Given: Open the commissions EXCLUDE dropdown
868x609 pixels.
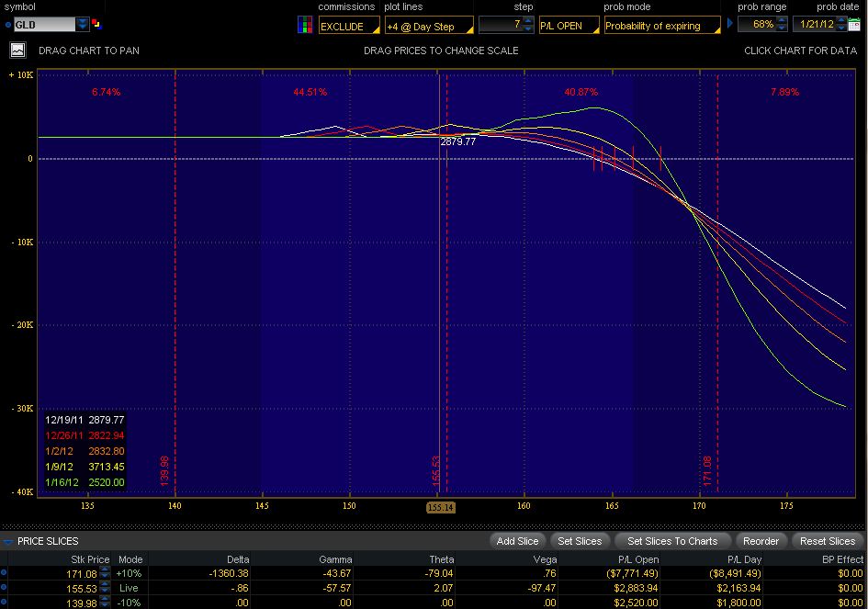Looking at the screenshot, I should point(349,26).
